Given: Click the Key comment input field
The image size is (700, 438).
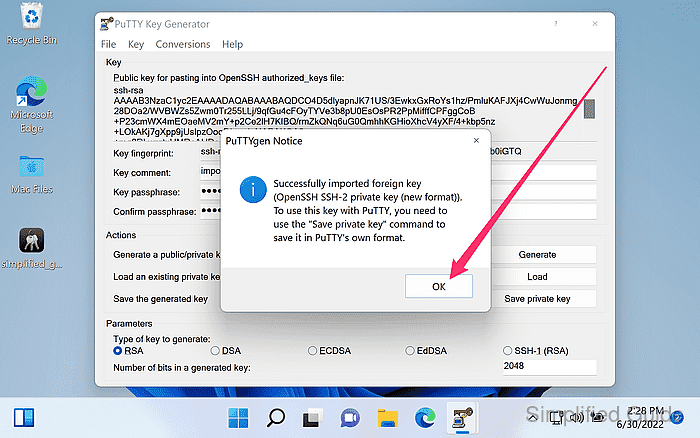Looking at the screenshot, I should click(398, 172).
